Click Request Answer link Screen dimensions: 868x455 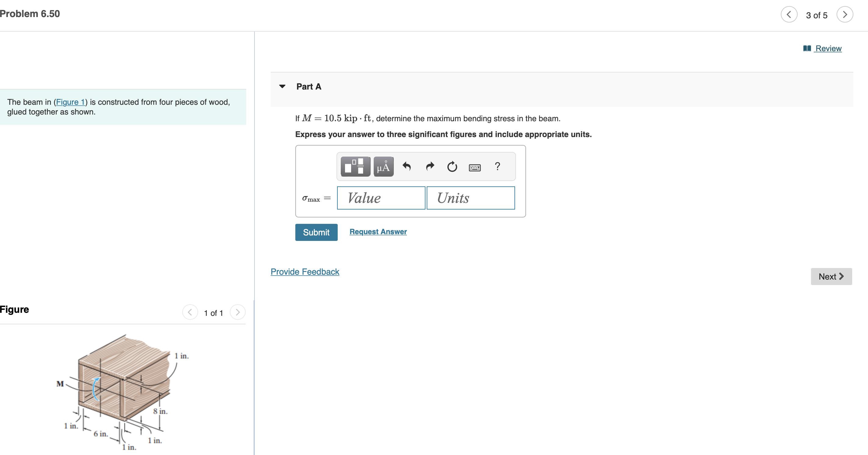(x=378, y=232)
